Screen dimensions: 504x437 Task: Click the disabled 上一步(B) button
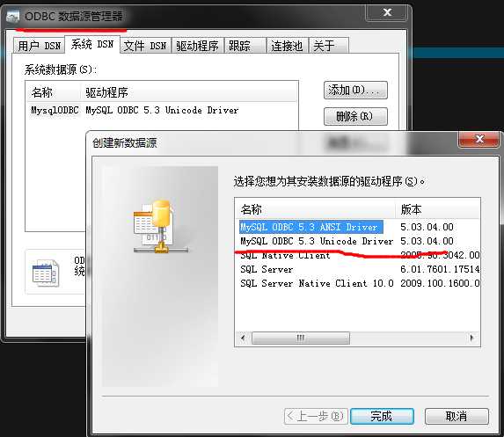316,417
